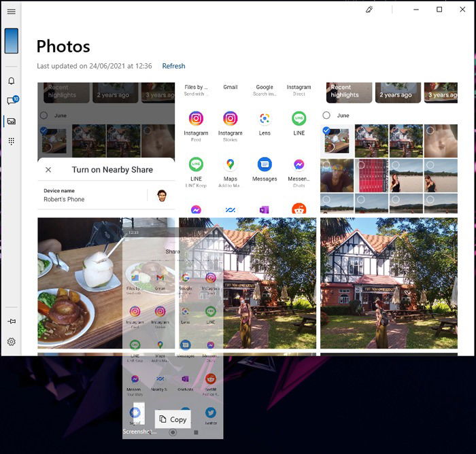Open Messages with the 10 badge
The image size is (476, 454).
(x=12, y=100)
